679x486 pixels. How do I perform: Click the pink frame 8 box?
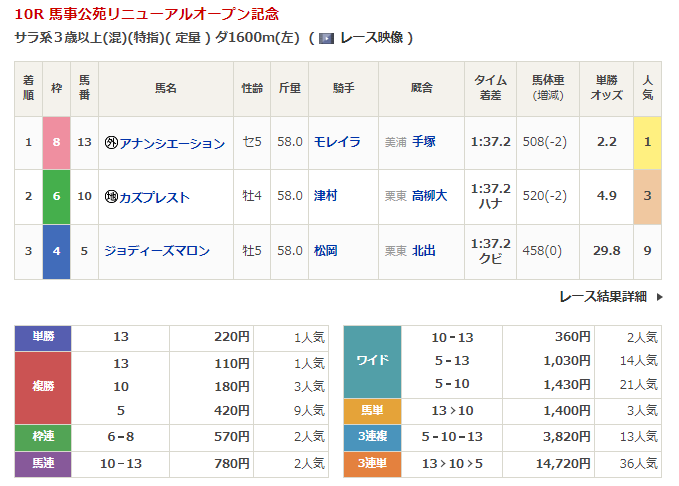point(56,142)
